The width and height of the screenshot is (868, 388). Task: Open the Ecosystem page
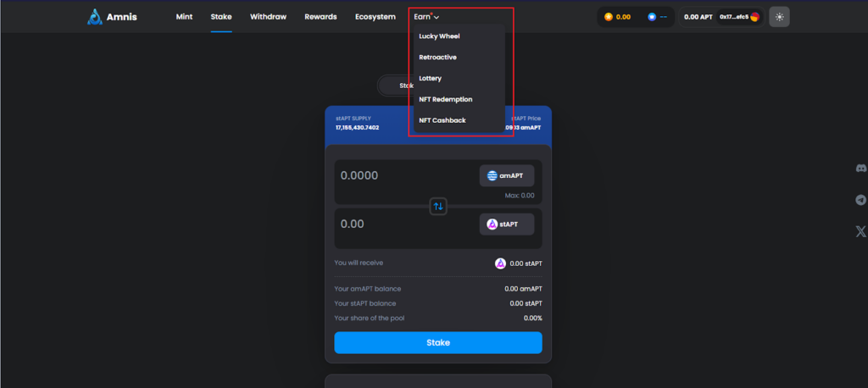(x=376, y=17)
